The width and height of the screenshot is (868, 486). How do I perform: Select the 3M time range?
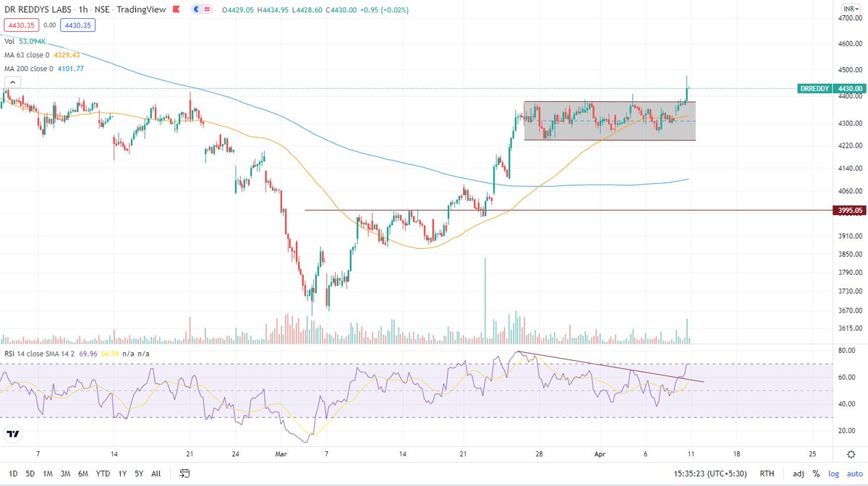(x=66, y=474)
